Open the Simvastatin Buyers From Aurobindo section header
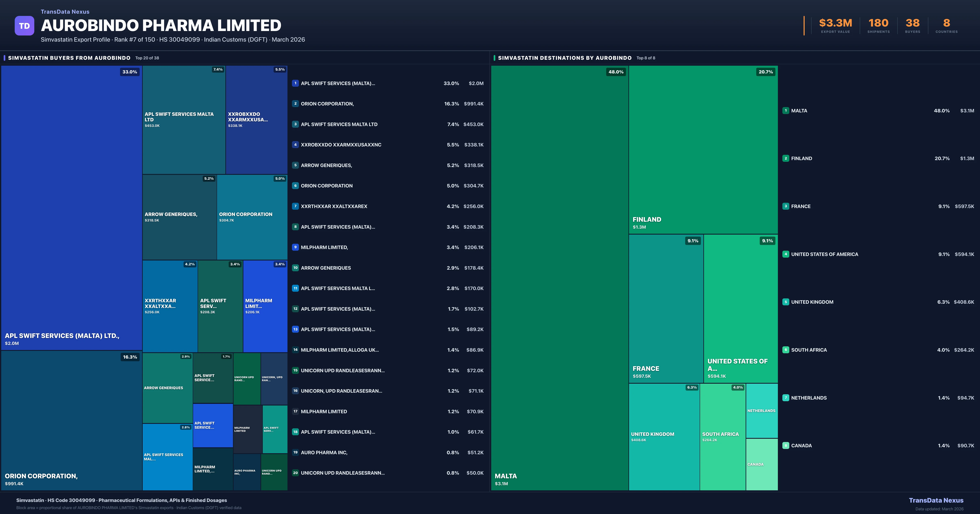 click(x=69, y=58)
